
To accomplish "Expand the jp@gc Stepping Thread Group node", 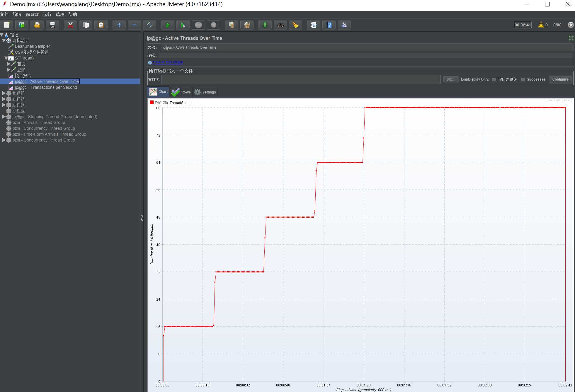I will pos(4,116).
